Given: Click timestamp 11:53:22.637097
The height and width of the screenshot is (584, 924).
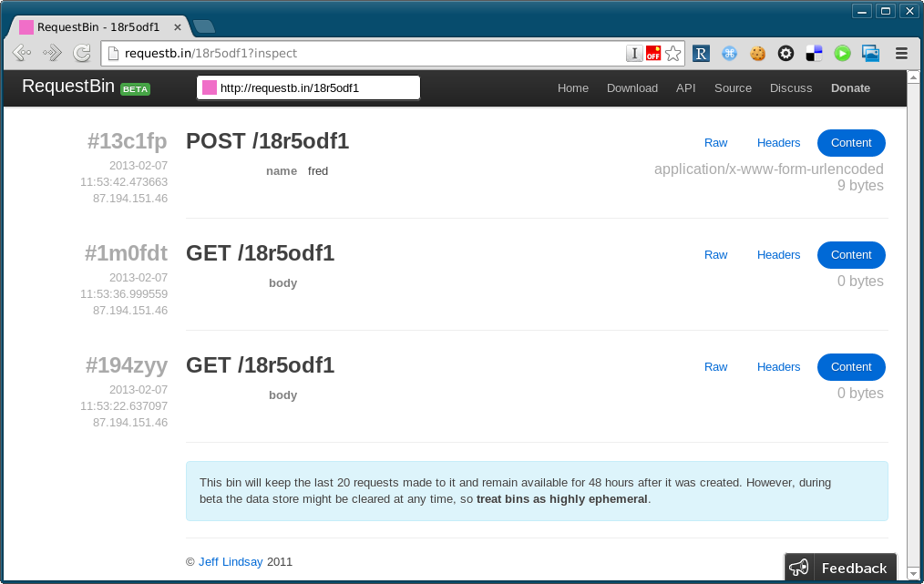Looking at the screenshot, I should tap(124, 406).
